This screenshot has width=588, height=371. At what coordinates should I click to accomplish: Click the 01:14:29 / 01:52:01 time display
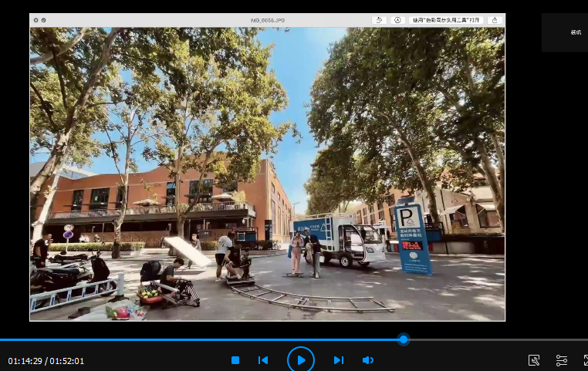tap(46, 361)
